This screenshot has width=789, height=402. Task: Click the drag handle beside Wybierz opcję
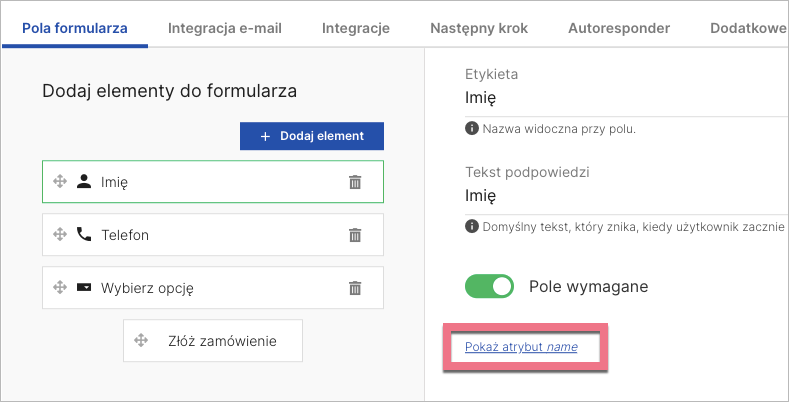click(x=59, y=288)
